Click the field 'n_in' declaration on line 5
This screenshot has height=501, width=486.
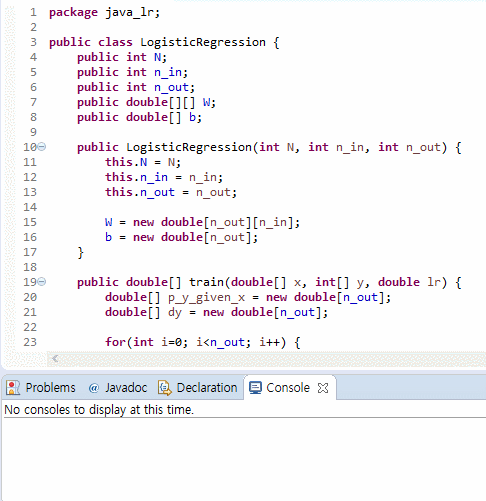click(168, 72)
